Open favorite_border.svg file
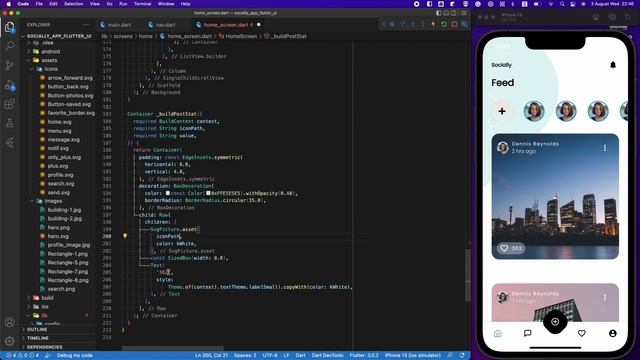This screenshot has height=360, width=640. point(71,113)
